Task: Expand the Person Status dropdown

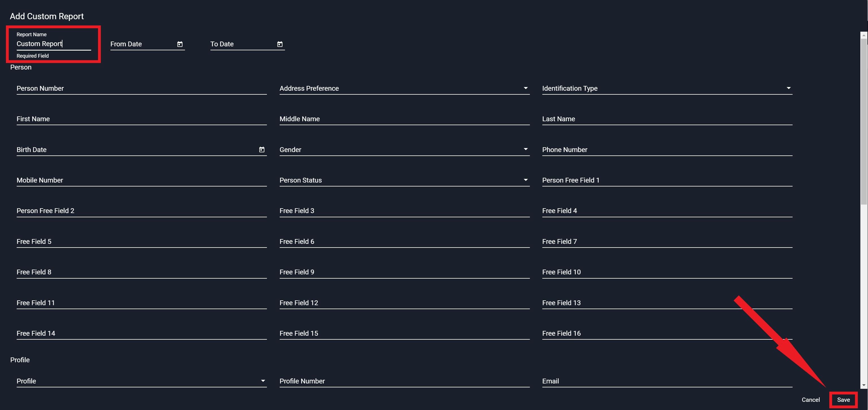Action: coord(525,180)
